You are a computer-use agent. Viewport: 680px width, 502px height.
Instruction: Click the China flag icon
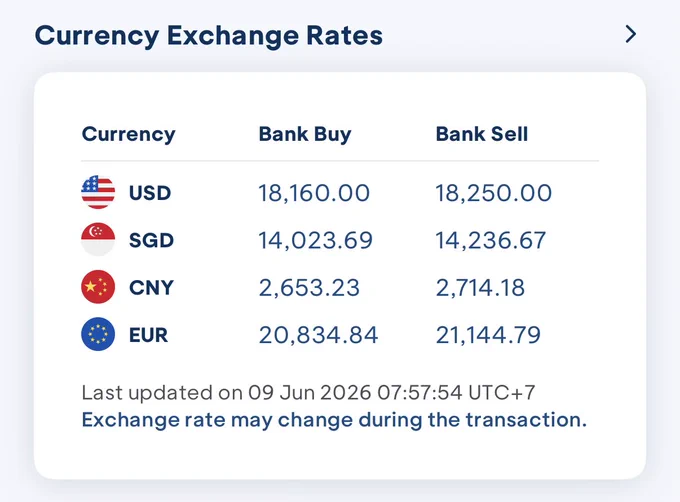(98, 287)
